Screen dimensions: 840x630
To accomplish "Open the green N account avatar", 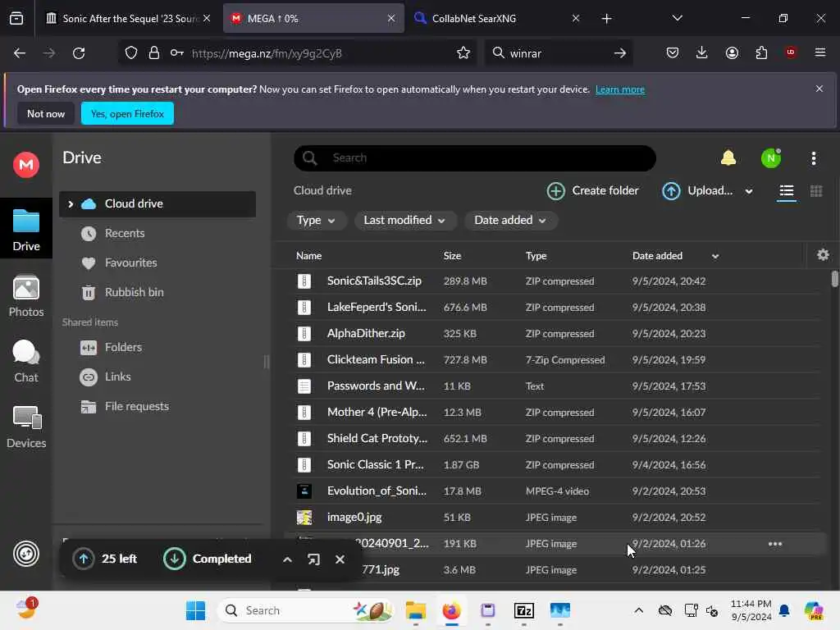I will (770, 158).
